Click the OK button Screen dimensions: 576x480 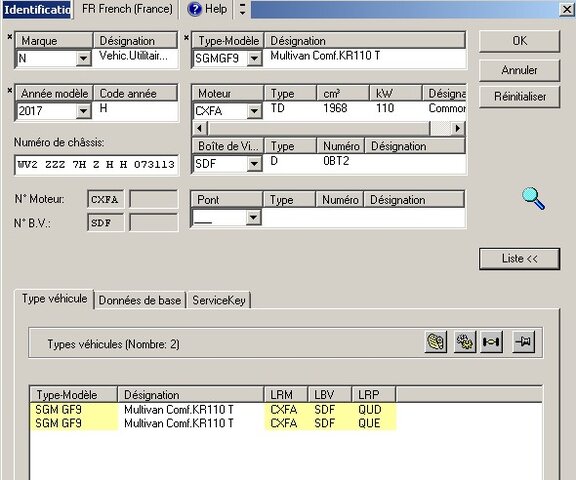[519, 41]
